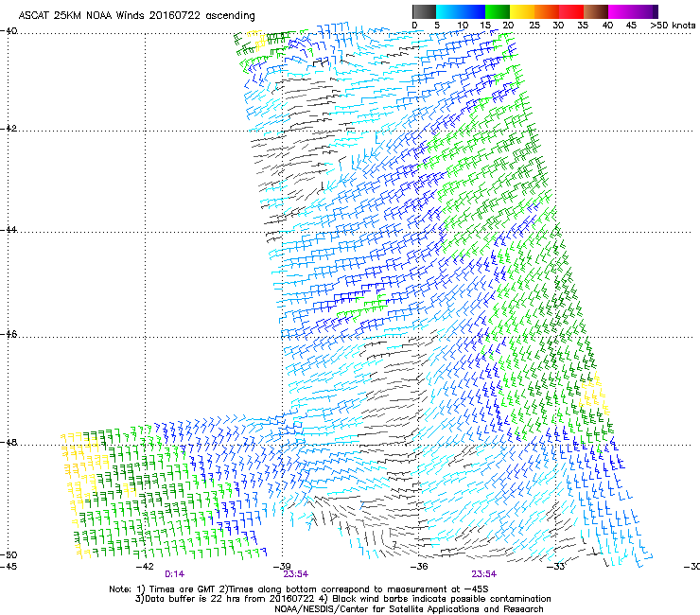The image size is (700, 615).
Task: Click the '20' legend tick label
Action: click(509, 25)
